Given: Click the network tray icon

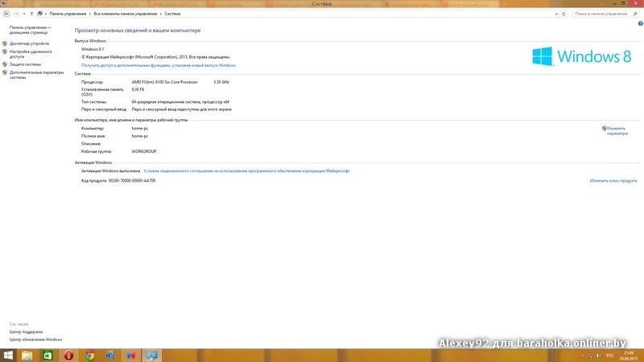Looking at the screenshot, I should click(x=590, y=356).
